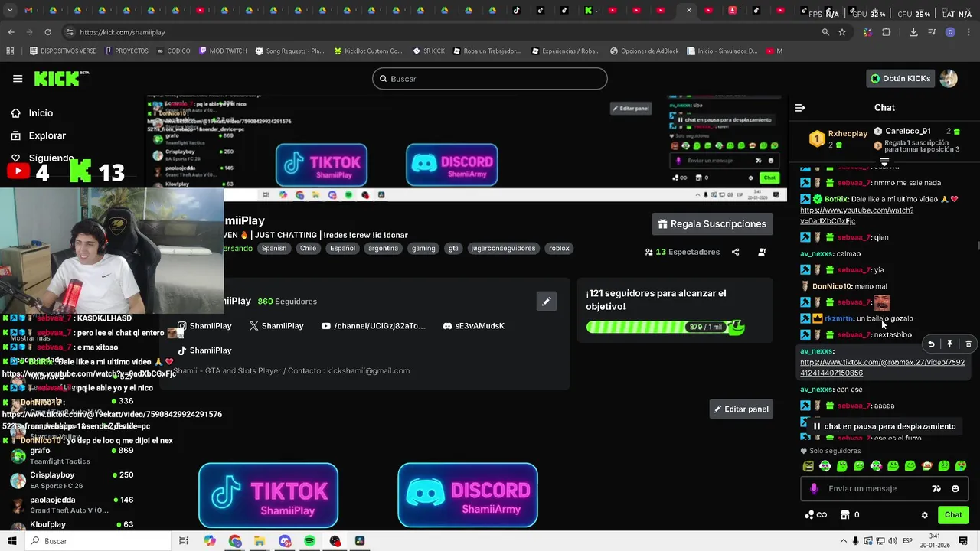Click the Obtén KICKs button

click(x=900, y=78)
